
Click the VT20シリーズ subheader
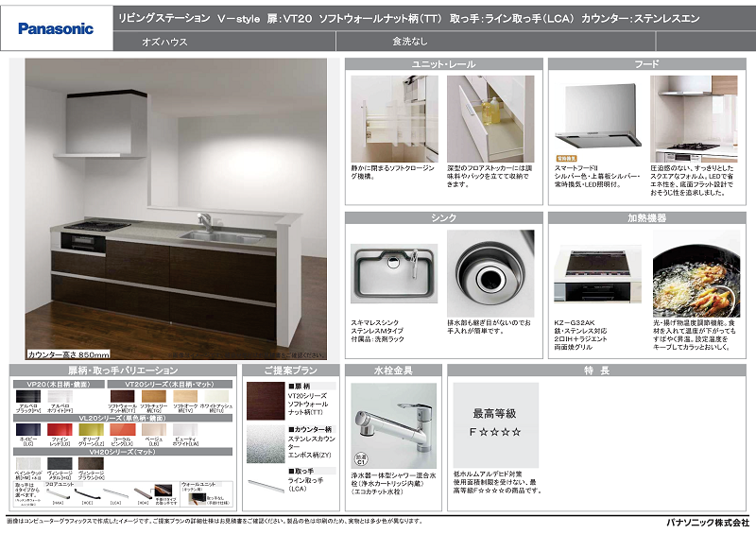click(x=169, y=385)
